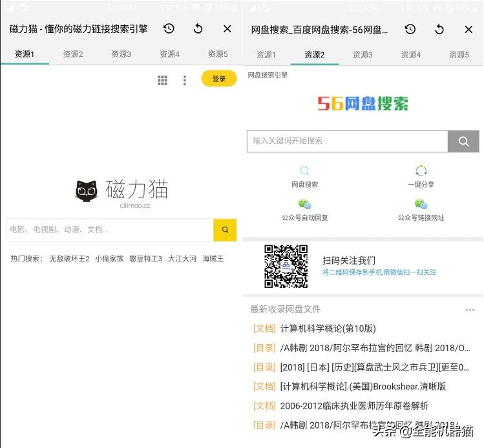Open the three-dot menu beside 登录
Image resolution: width=484 pixels, height=448 pixels.
coord(185,80)
